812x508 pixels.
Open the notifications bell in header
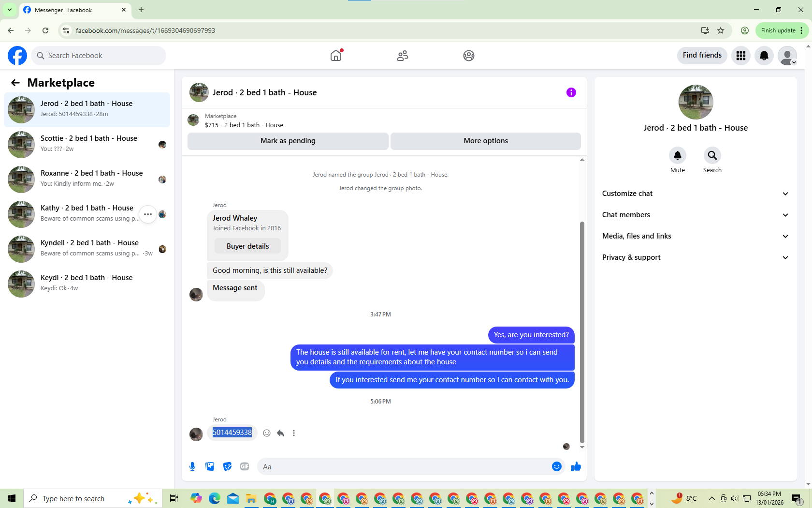point(764,56)
